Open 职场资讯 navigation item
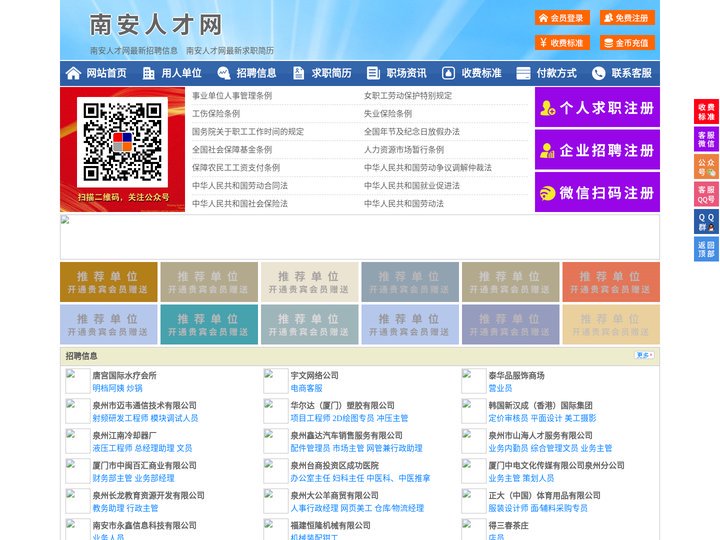This screenshot has height=540, width=720. pos(406,73)
